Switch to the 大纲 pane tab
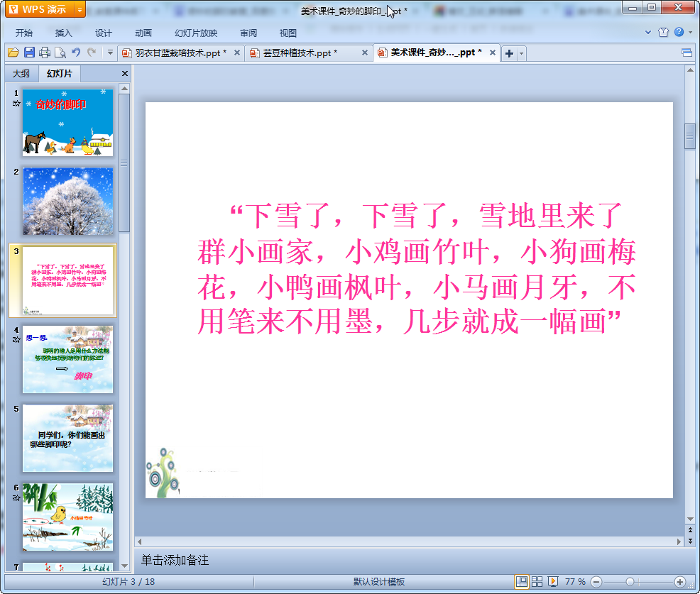 coord(21,74)
